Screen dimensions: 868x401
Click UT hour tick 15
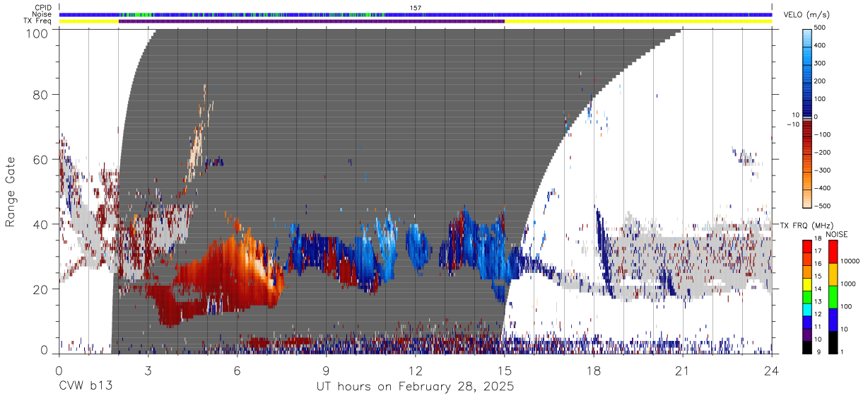click(x=505, y=370)
